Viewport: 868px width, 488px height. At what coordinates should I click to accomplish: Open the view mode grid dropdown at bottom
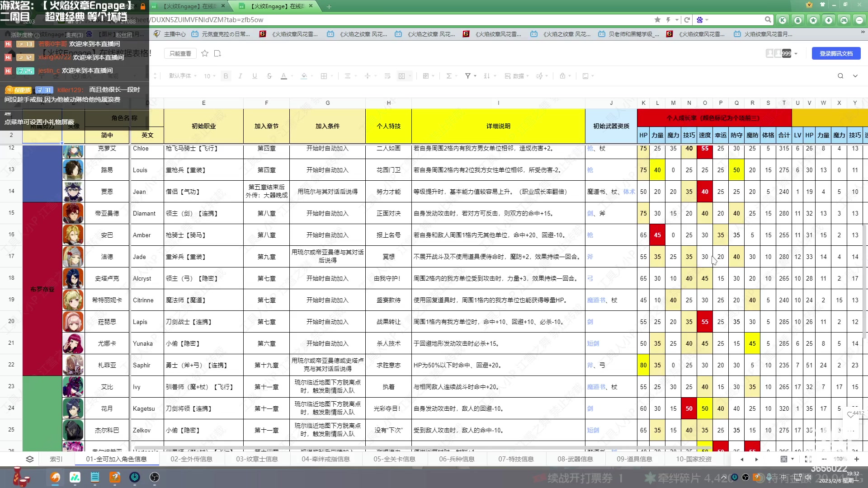(787, 459)
